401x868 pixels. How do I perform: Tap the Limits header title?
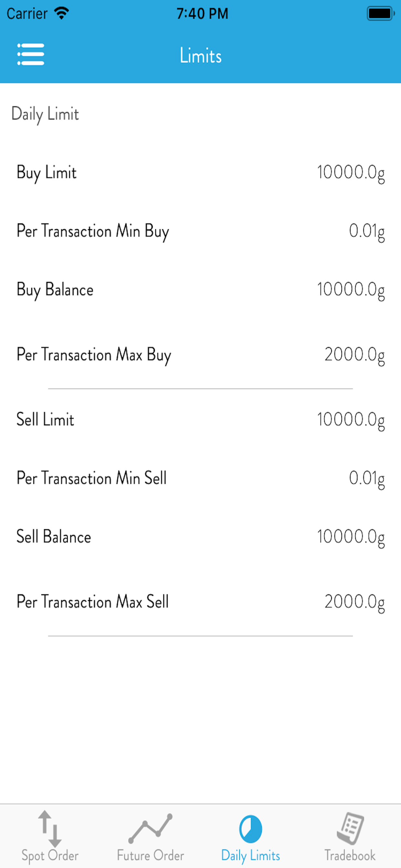click(200, 55)
